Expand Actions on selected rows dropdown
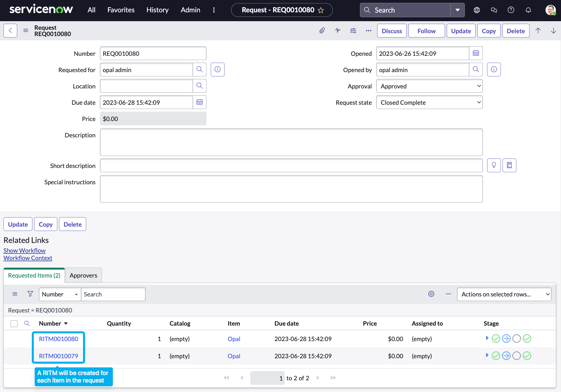Image resolution: width=561 pixels, height=392 pixels. pos(504,294)
